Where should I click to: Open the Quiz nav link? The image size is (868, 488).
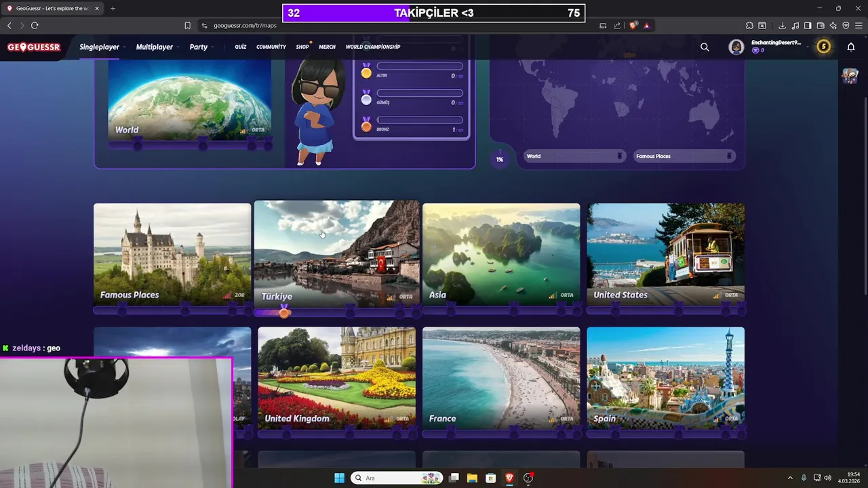241,47
